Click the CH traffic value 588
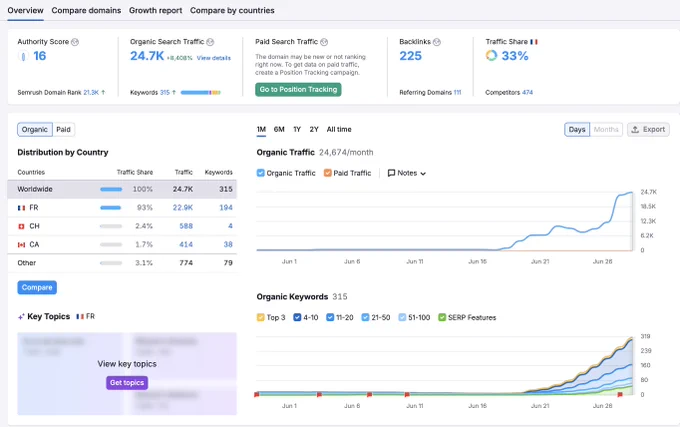This screenshot has height=427, width=680. click(x=186, y=226)
